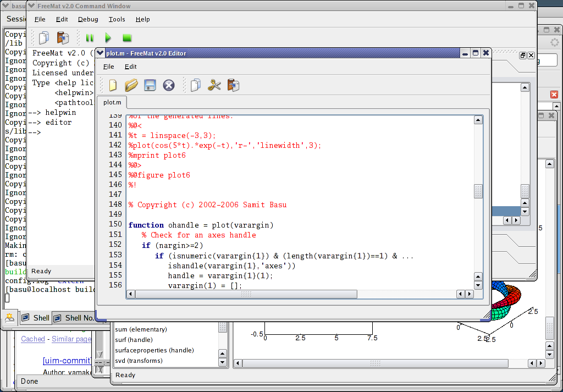Select svd (transforms) in help list
The width and height of the screenshot is (563, 392).
139,361
